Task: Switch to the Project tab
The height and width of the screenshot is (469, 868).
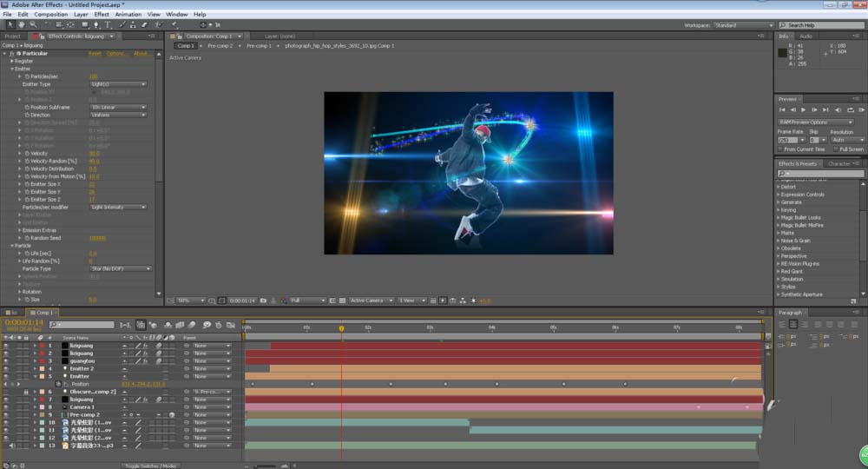Action: (x=12, y=36)
